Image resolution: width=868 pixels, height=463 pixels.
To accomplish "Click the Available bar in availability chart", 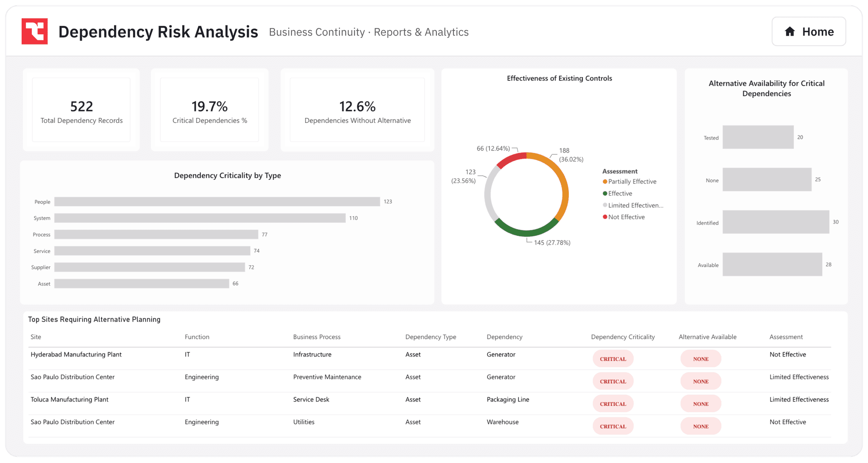I will coord(772,264).
